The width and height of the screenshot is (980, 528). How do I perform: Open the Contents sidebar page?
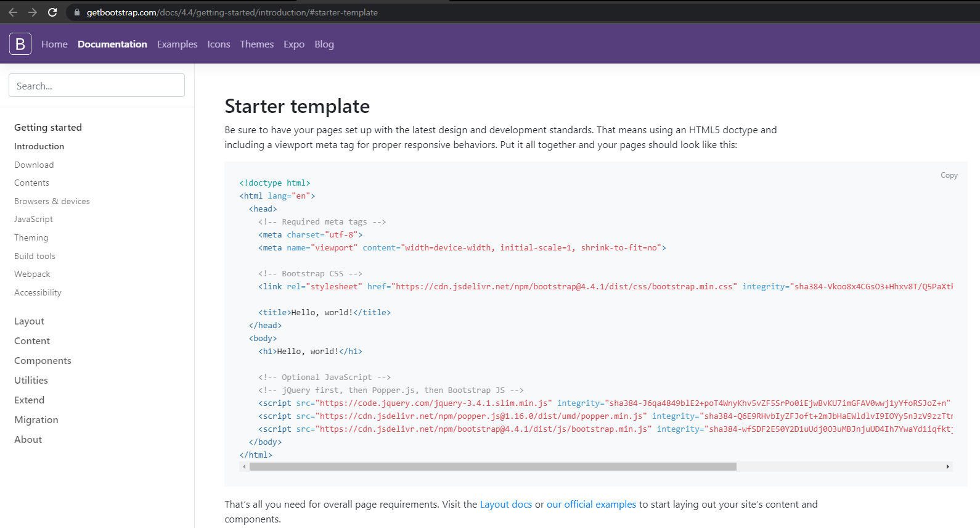[x=31, y=183]
